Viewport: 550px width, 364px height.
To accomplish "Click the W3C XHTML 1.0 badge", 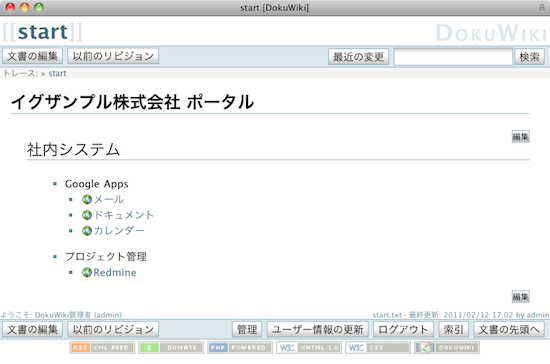I will tap(309, 348).
